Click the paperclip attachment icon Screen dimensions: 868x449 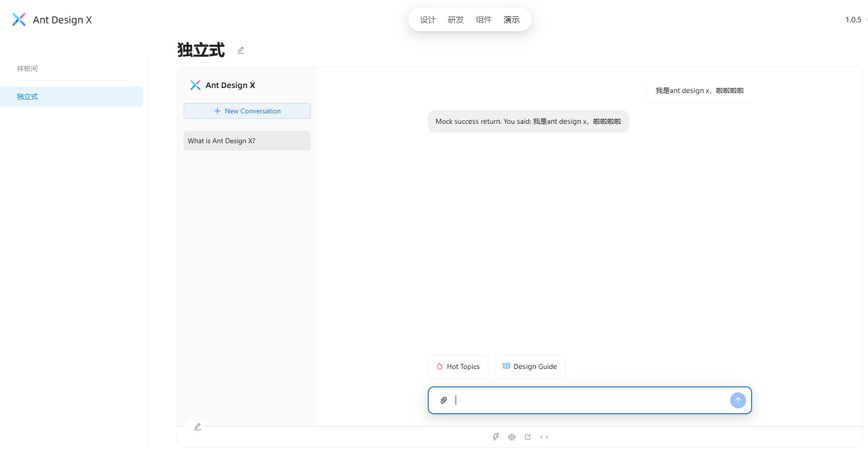pyautogui.click(x=444, y=400)
